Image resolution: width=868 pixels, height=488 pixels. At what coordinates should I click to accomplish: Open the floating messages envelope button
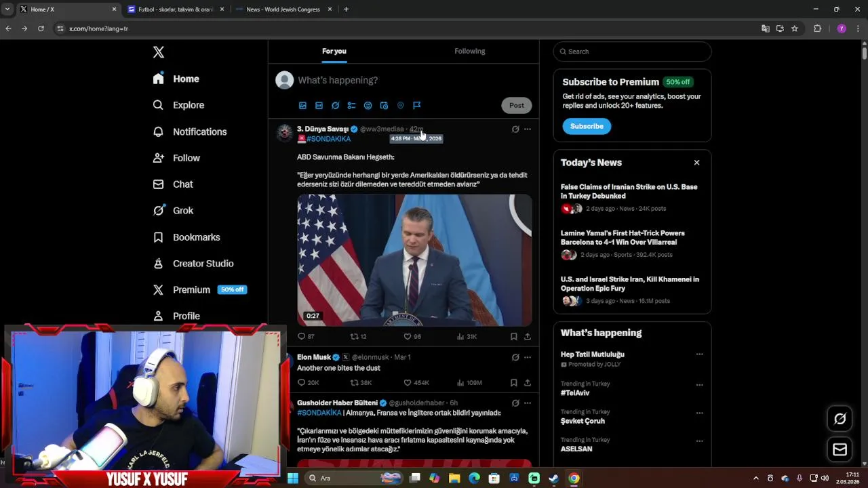[840, 449]
